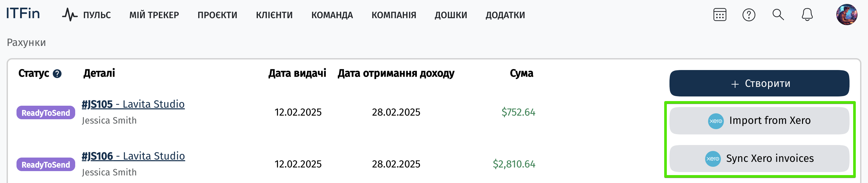The width and height of the screenshot is (868, 183).
Task: Open the Компанія menu item
Action: (x=393, y=15)
